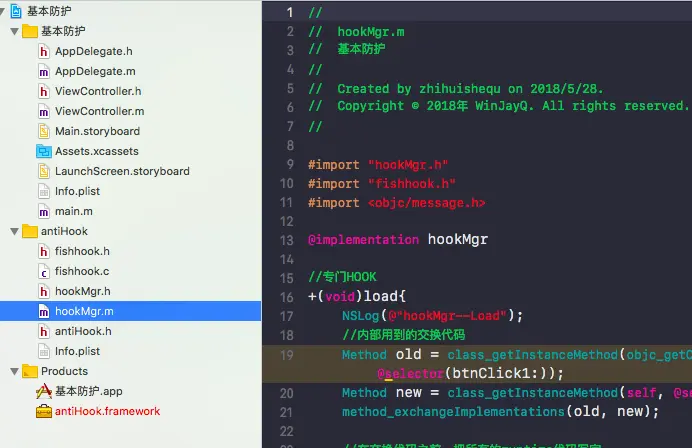The width and height of the screenshot is (692, 448).
Task: Click the hookMgr.h header icon
Action: click(x=44, y=291)
